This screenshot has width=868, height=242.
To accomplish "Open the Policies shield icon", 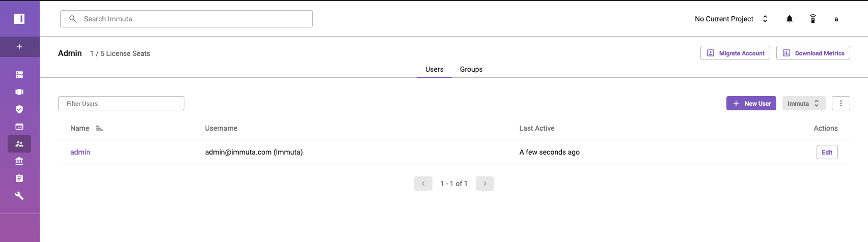I will 19,109.
